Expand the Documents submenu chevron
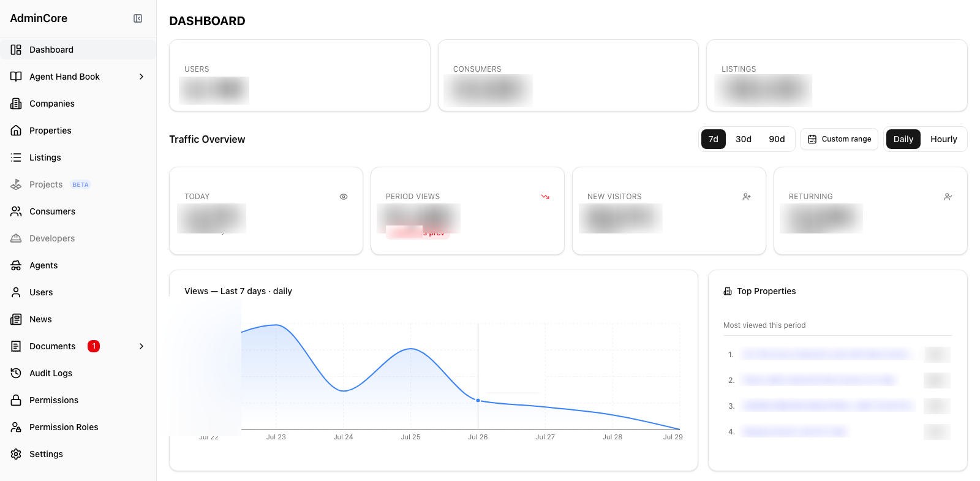Screen dimensions: 980x481 point(141,346)
